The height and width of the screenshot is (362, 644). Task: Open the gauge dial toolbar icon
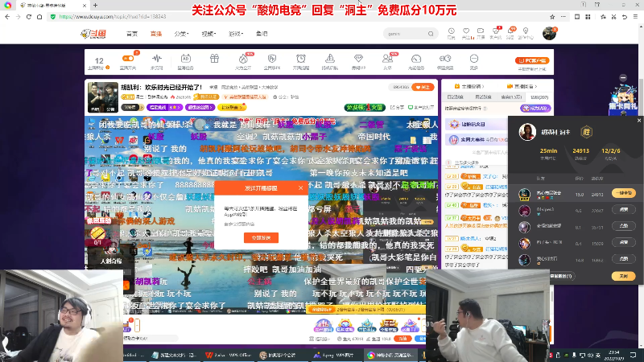(x=416, y=59)
